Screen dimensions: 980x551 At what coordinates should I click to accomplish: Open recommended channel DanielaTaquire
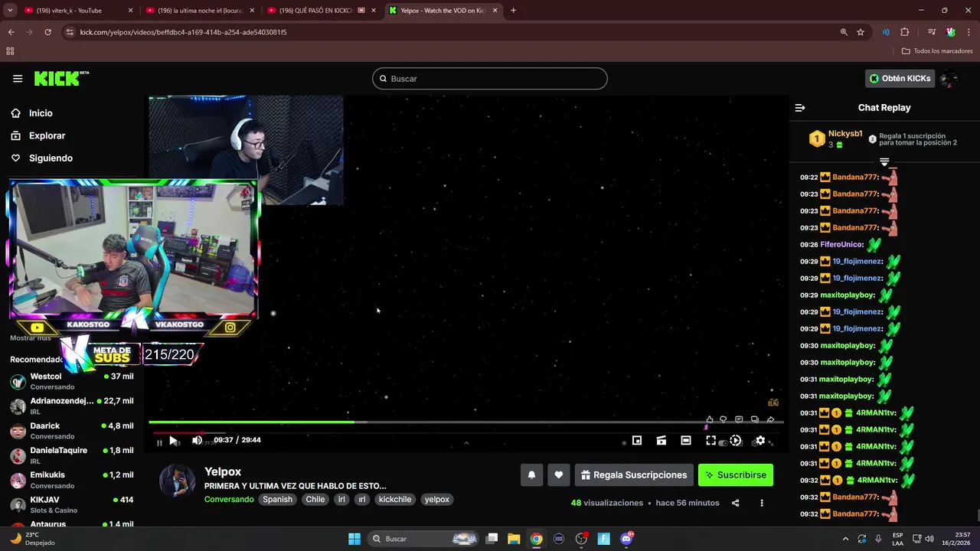pos(71,455)
